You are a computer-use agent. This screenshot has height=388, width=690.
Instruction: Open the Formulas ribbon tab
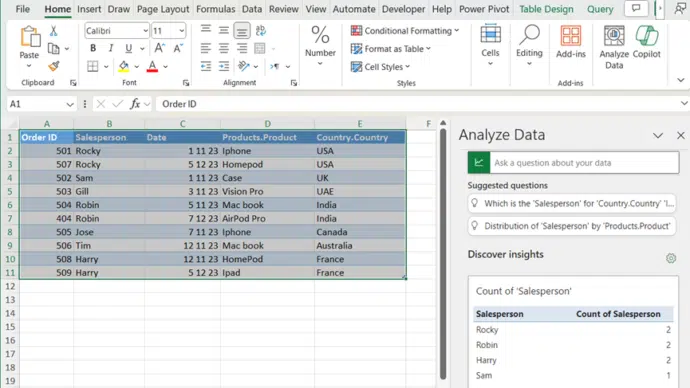[x=215, y=9]
